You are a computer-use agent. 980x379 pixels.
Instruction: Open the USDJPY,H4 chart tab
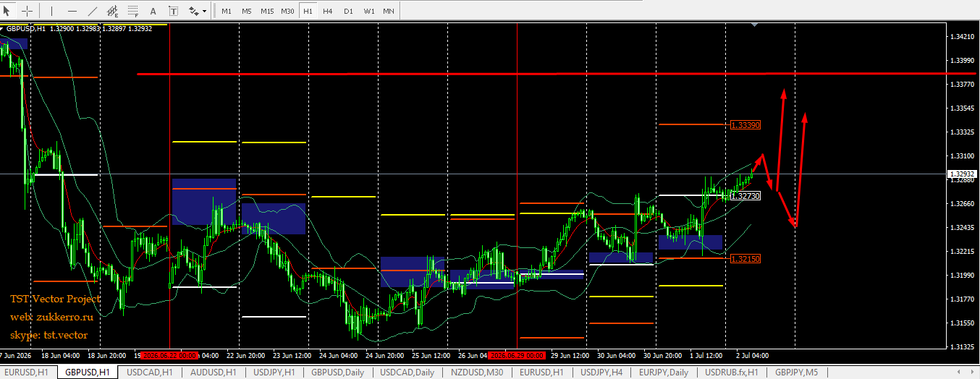(601, 372)
